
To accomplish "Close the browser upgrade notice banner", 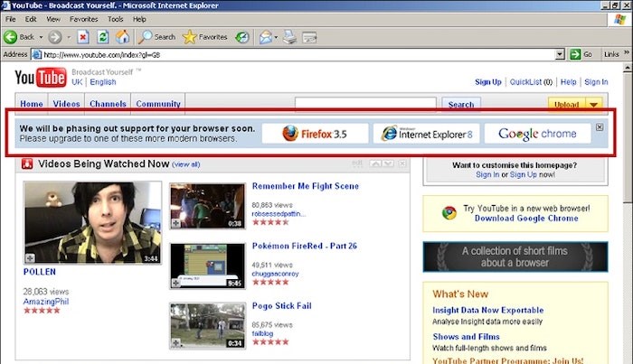I will point(600,127).
